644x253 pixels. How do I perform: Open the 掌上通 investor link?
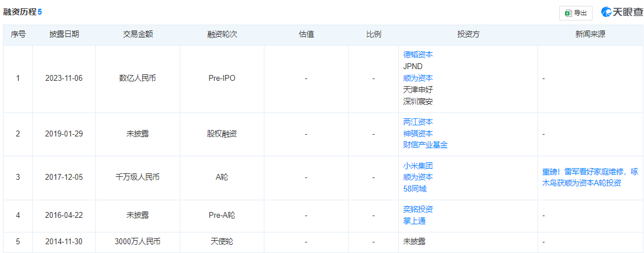pyautogui.click(x=414, y=221)
